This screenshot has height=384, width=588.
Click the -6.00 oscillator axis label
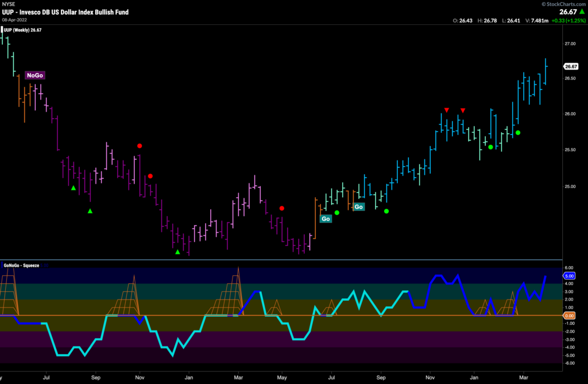[x=569, y=363]
